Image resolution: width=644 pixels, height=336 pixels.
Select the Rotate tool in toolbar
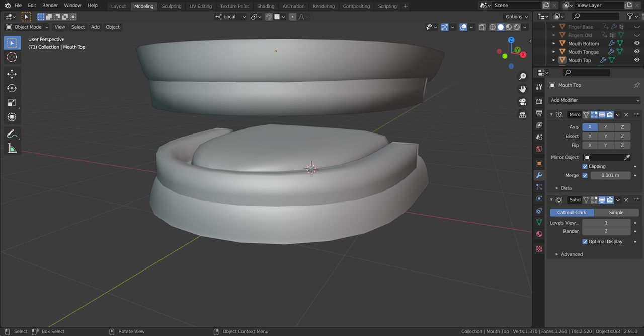(x=12, y=88)
